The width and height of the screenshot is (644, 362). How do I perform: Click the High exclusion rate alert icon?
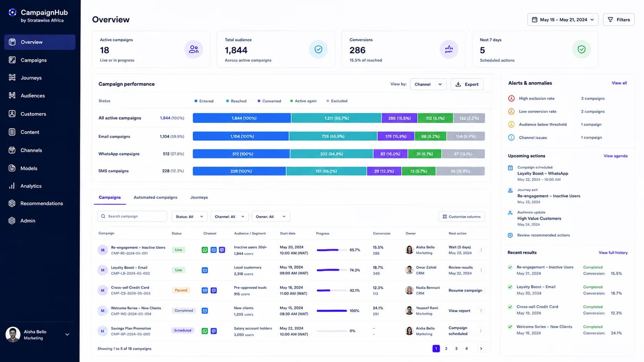point(511,98)
